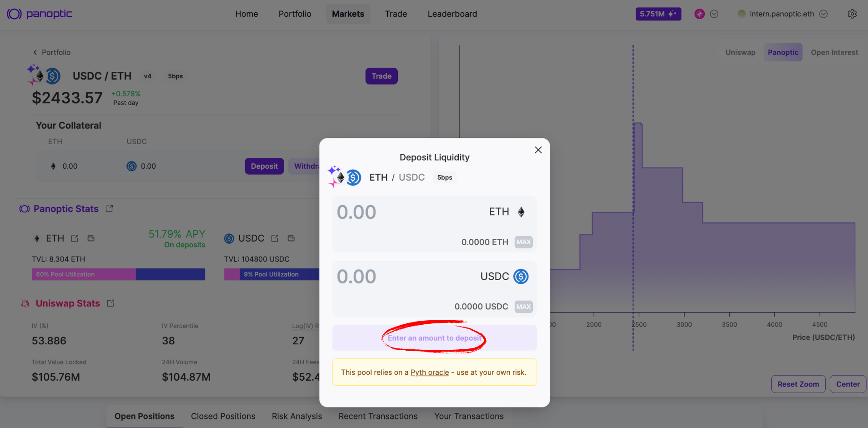Open the settings gear icon
This screenshot has height=428, width=868.
[852, 14]
